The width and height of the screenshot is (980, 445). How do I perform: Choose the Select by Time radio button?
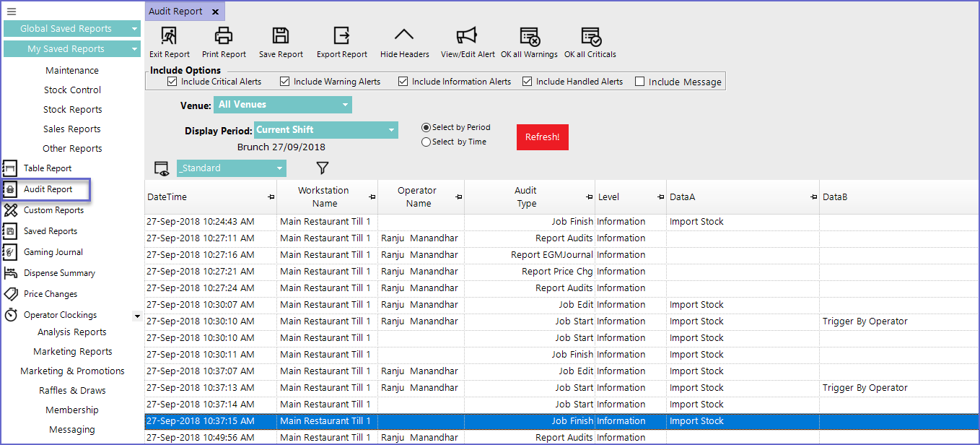pyautogui.click(x=426, y=142)
